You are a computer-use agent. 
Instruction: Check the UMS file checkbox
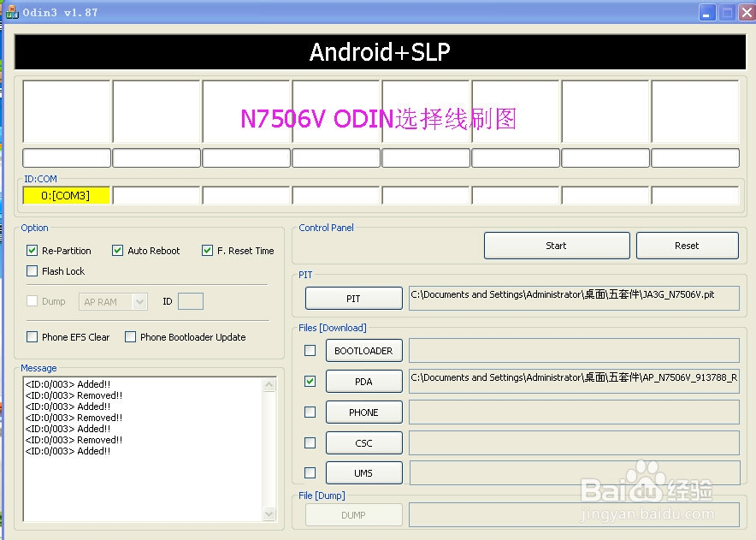(310, 473)
